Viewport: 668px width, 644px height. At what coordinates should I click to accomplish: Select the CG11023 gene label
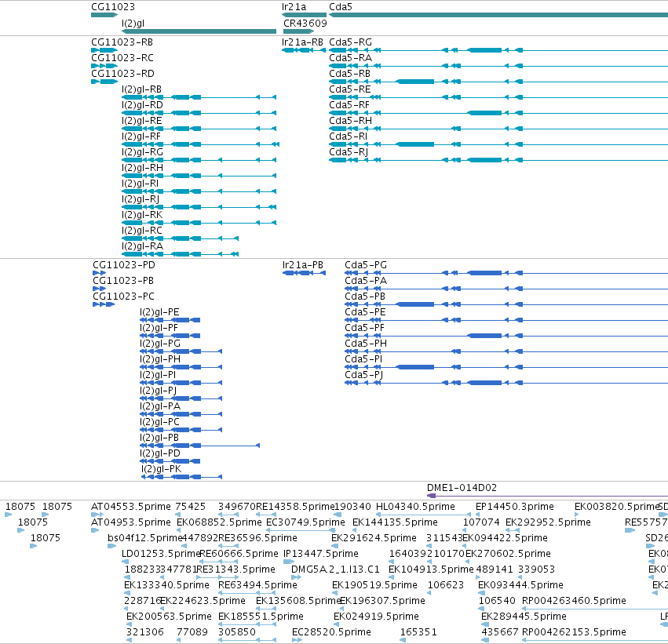(x=113, y=7)
